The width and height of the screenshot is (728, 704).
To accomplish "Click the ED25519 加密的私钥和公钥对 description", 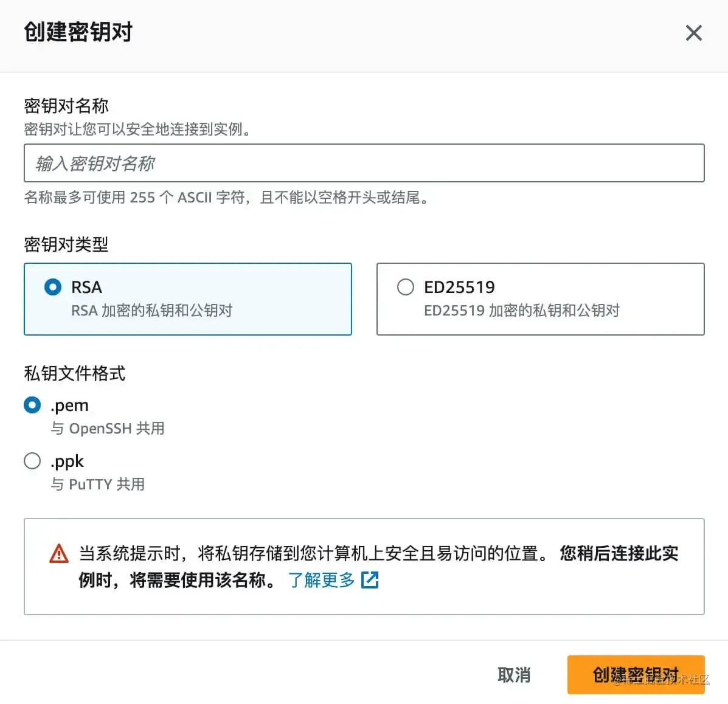I will click(x=522, y=311).
